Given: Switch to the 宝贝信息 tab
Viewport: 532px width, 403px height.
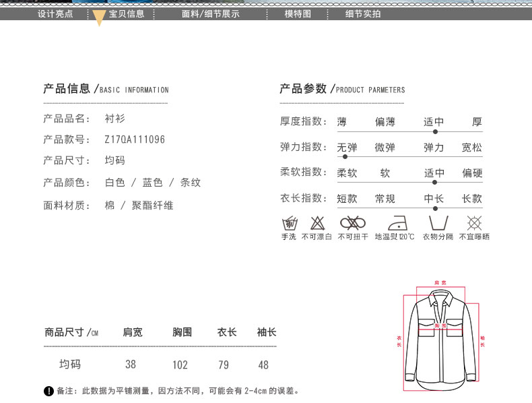Looking at the screenshot, I should pyautogui.click(x=127, y=13).
